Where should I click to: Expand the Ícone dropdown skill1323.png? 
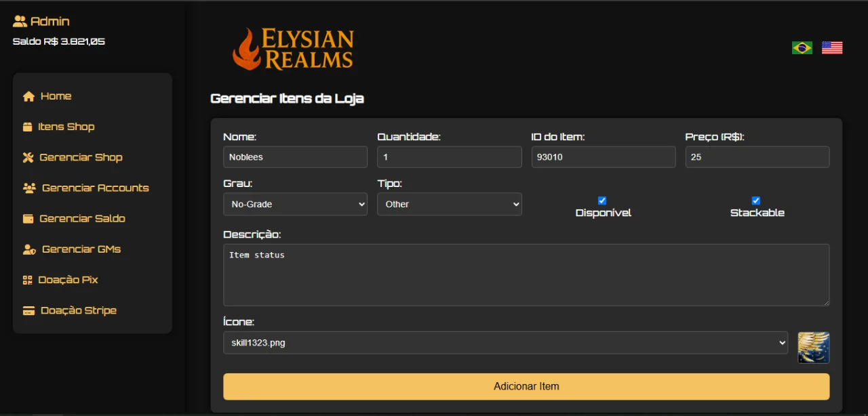[x=505, y=343]
